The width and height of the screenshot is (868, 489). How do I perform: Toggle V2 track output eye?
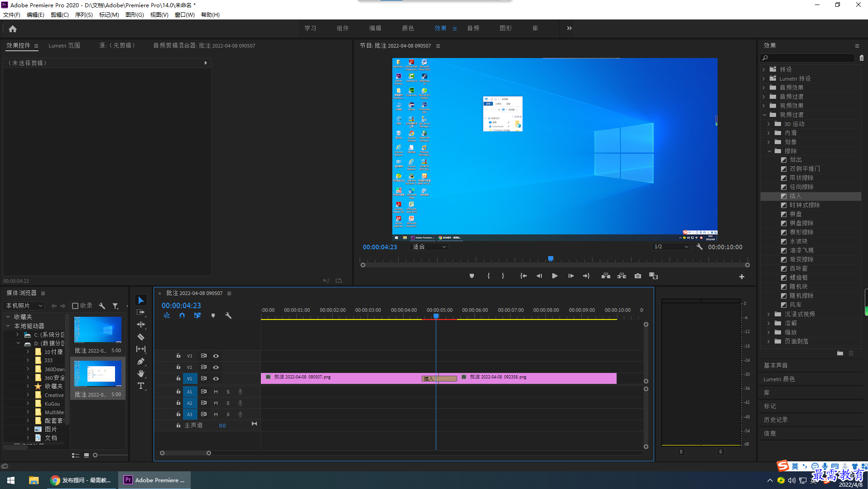click(x=216, y=368)
